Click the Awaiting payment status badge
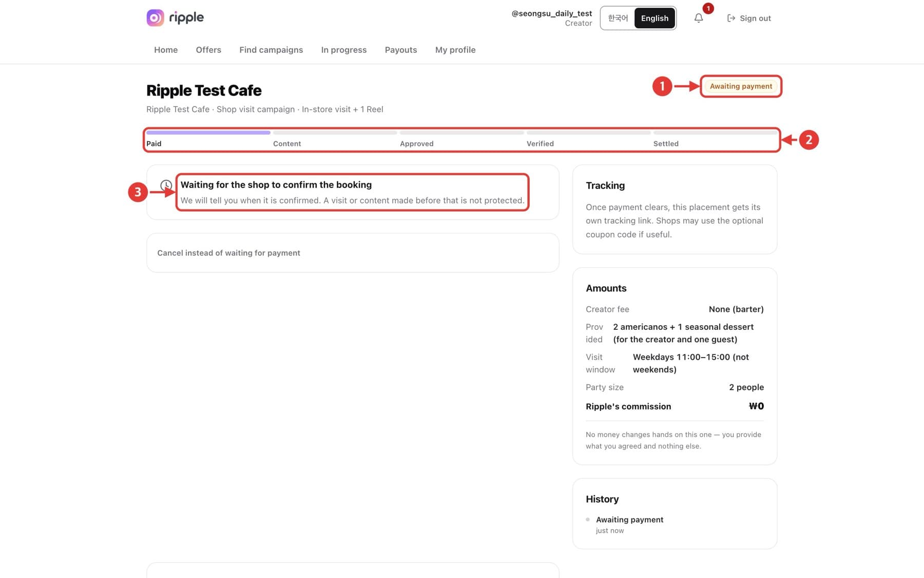Viewport: 924px width, 578px height. 741,86
